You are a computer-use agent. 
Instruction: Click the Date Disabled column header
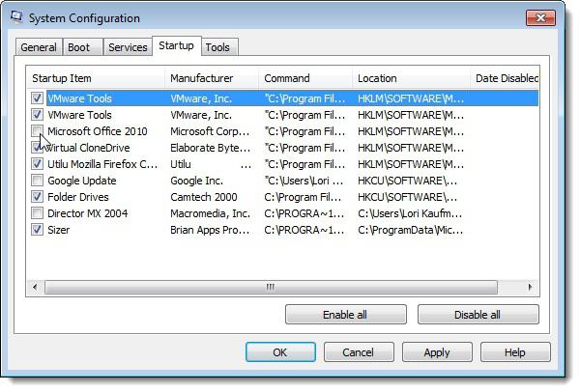click(x=505, y=78)
